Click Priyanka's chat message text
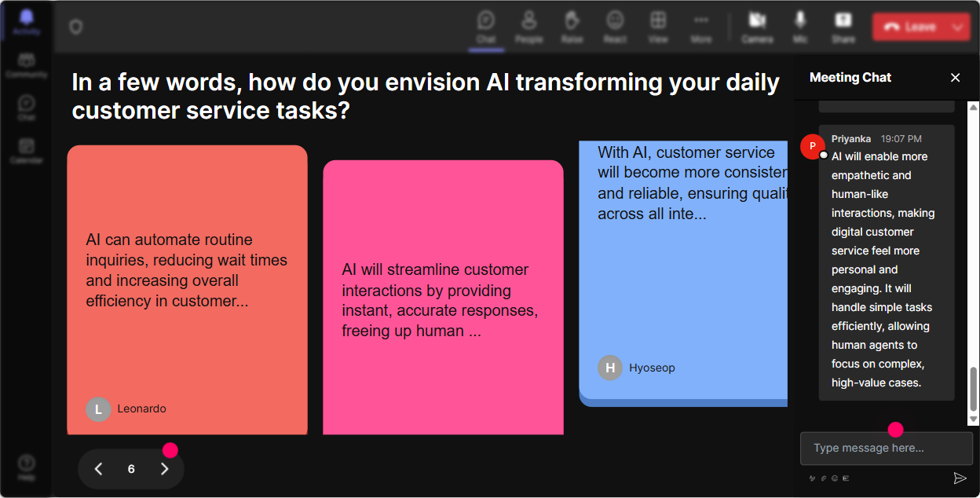 883,269
